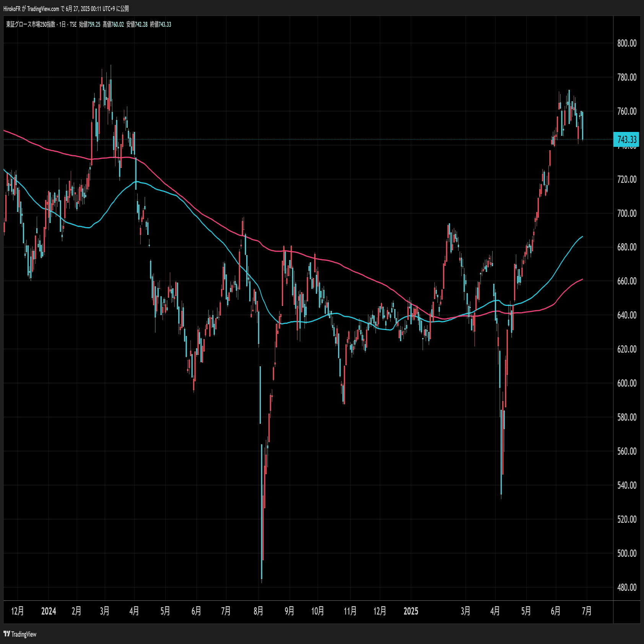Click the 680.00 price axis label

(x=627, y=247)
